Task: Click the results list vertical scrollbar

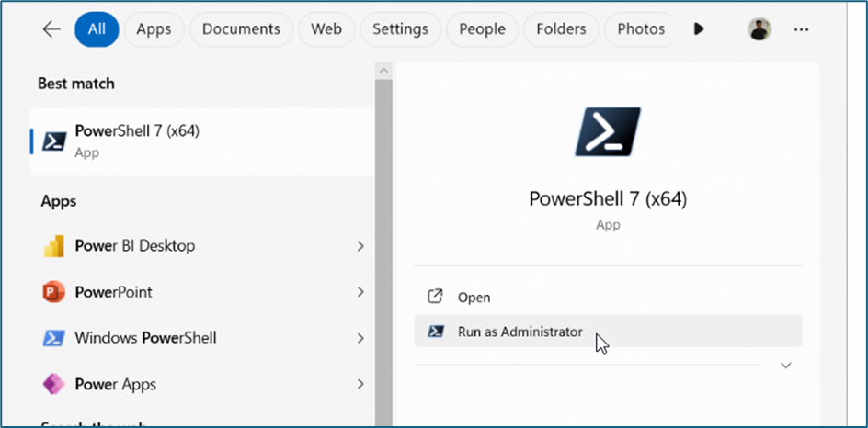Action: click(x=383, y=230)
